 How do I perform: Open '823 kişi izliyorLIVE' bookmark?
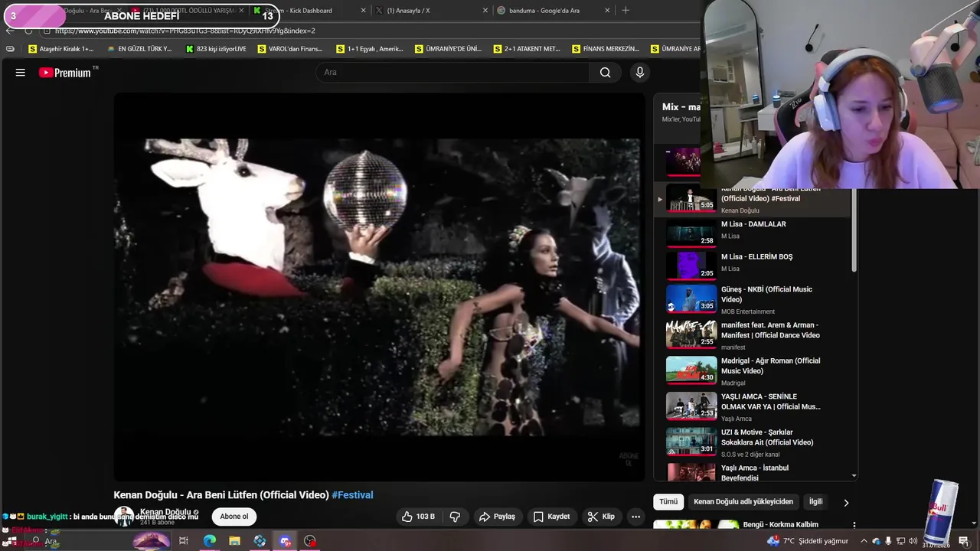click(x=216, y=49)
